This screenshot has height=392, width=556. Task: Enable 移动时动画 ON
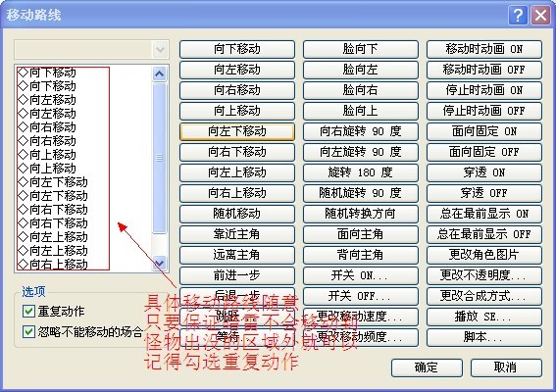(x=484, y=49)
